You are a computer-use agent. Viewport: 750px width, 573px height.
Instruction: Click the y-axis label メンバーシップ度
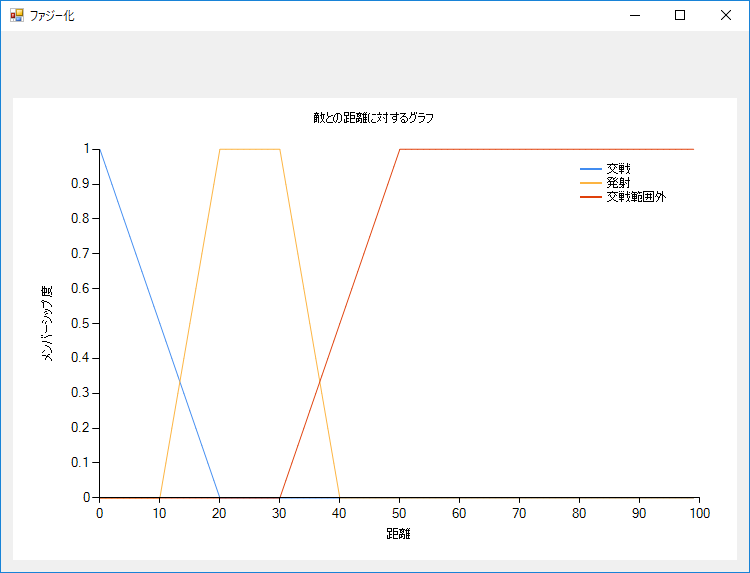(x=47, y=323)
